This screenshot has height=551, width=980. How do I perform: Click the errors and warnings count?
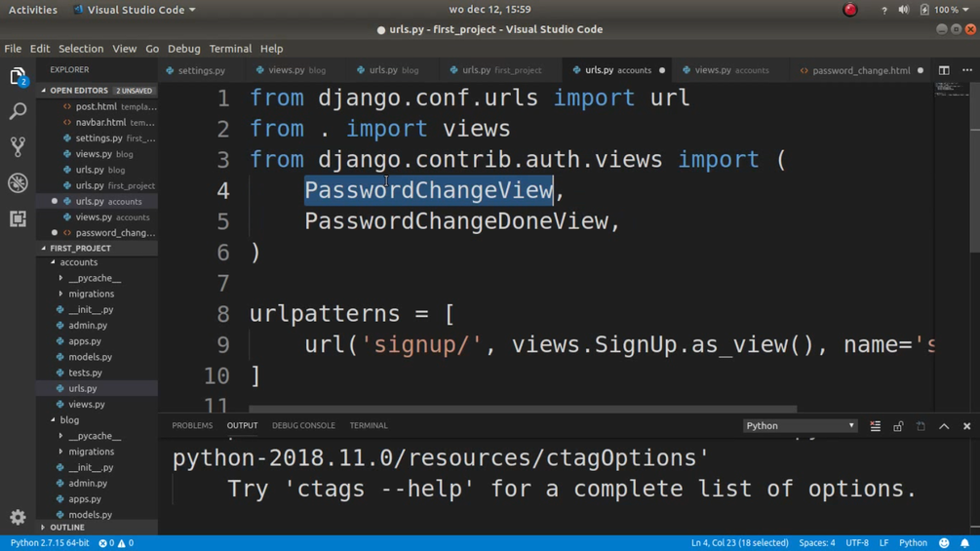(116, 543)
